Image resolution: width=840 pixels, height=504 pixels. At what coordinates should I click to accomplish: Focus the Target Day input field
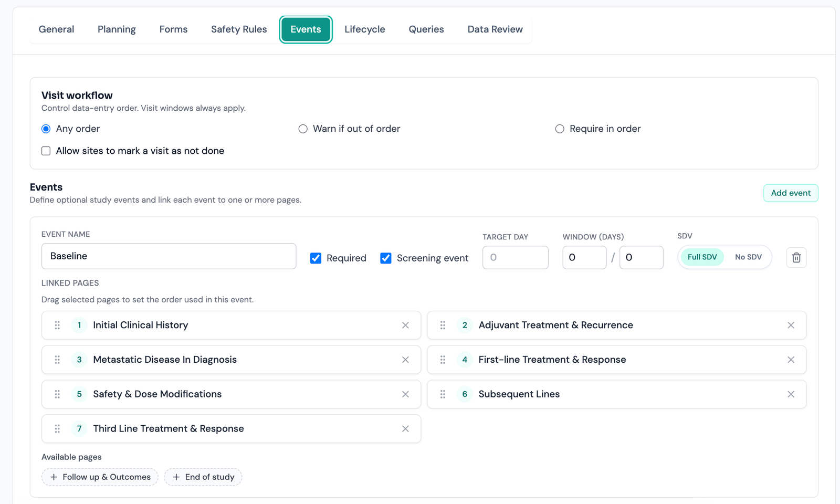tap(516, 257)
